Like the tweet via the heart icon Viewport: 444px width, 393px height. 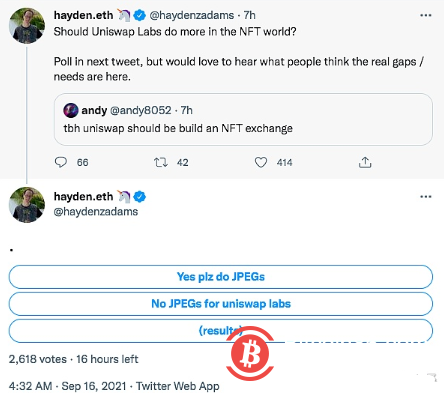tap(261, 162)
